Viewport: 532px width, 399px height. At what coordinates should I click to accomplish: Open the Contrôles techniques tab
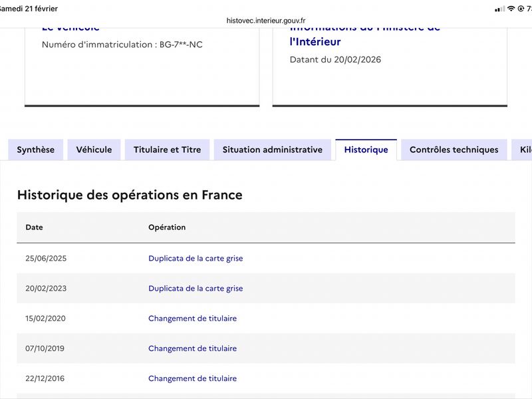454,150
